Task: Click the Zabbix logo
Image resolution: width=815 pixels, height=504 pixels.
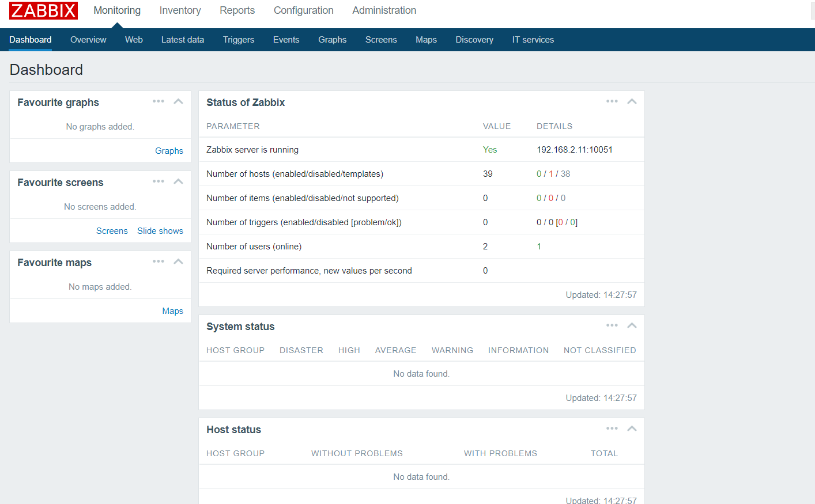Action: pyautogui.click(x=43, y=10)
